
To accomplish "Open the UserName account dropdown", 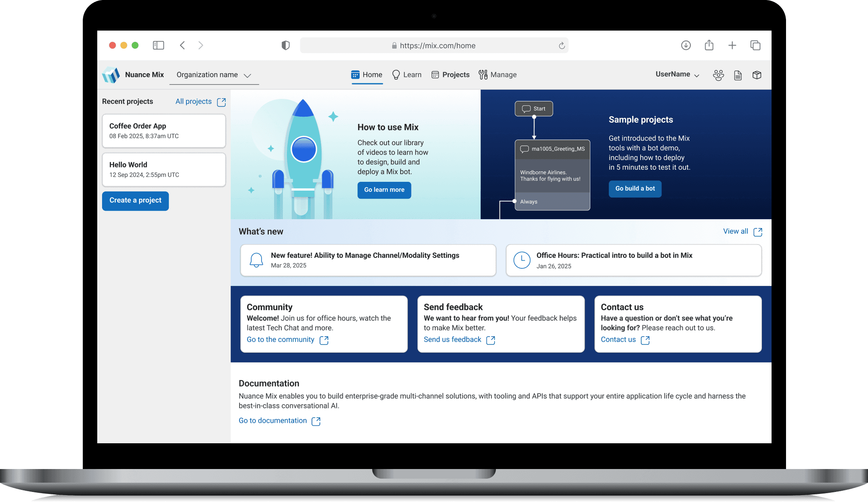I will point(678,74).
